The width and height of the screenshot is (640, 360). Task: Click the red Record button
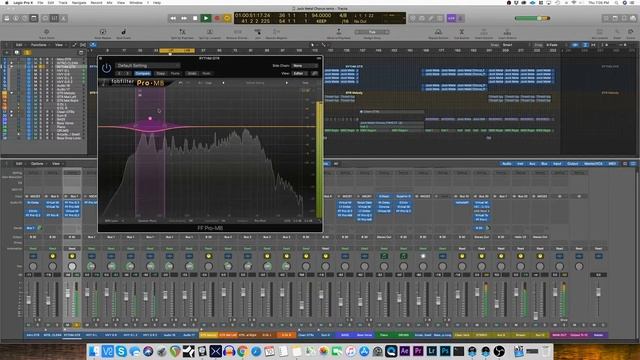coord(217,18)
